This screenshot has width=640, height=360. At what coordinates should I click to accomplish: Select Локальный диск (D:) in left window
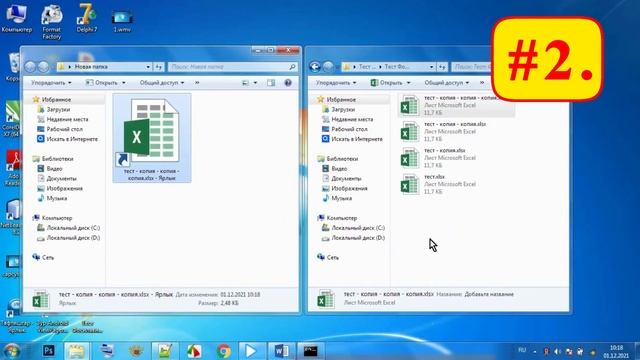click(68, 238)
